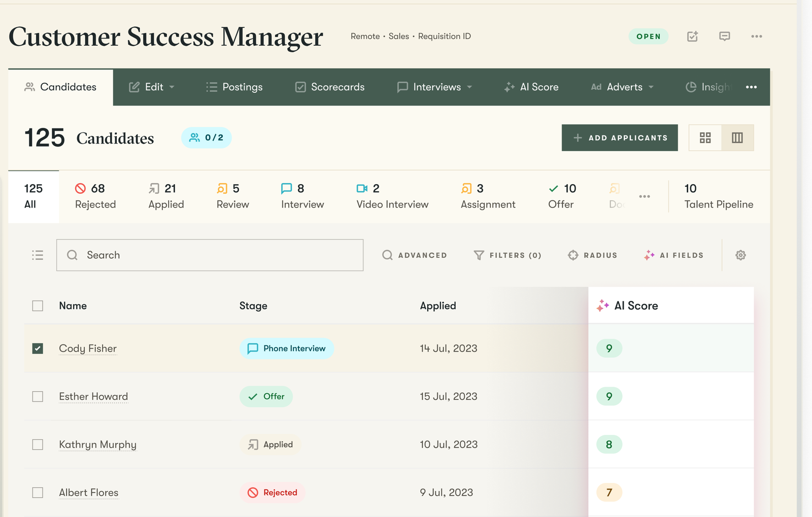Click Cody Fisher's Phone Interview stage badge
Viewport: 812px width, 517px height.
(287, 349)
